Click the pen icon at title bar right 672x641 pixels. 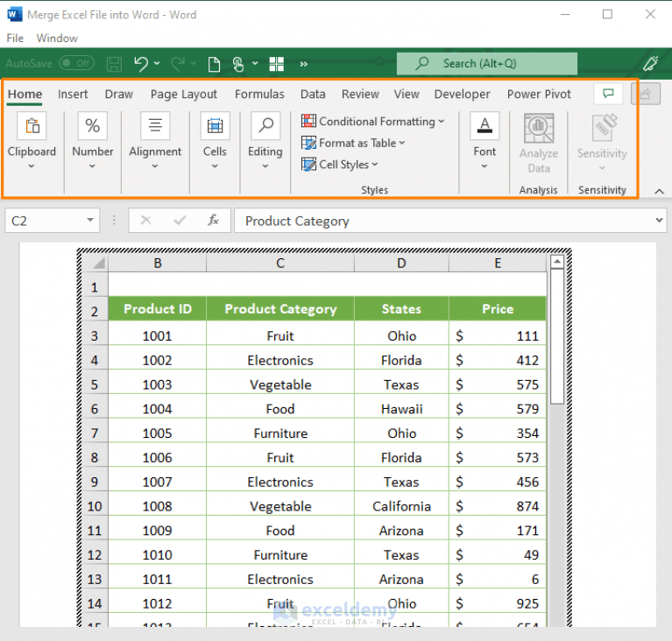[x=651, y=64]
